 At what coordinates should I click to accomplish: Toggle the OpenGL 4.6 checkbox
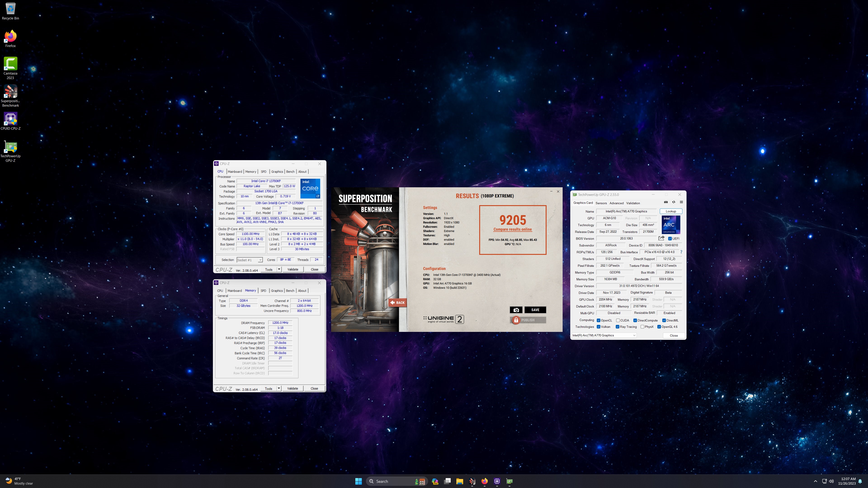659,327
